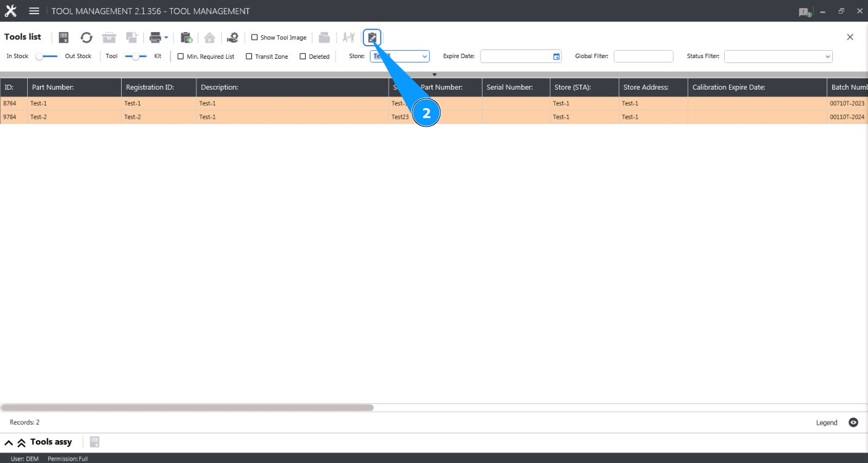868x463 pixels.
Task: Click the Store Address column header
Action: tap(654, 87)
